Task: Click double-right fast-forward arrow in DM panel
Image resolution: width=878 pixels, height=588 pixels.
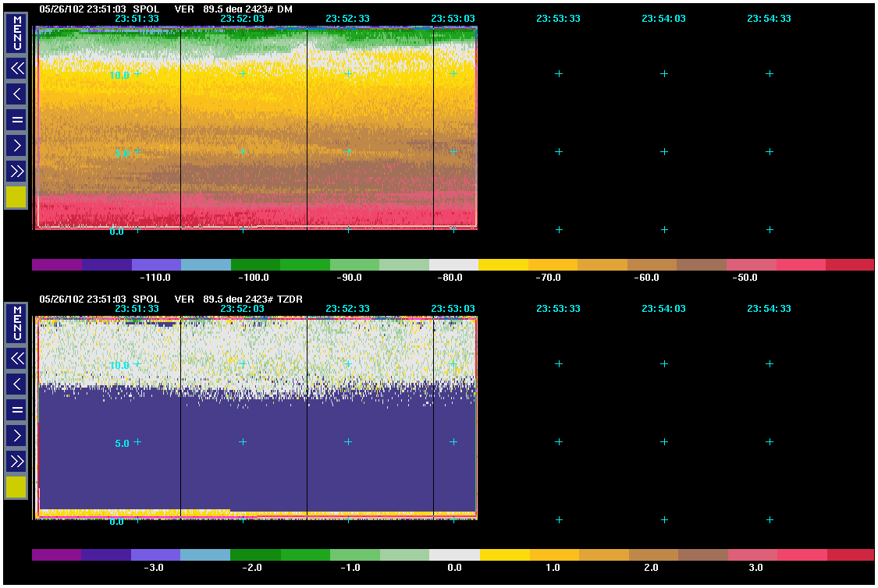Action: tap(16, 171)
